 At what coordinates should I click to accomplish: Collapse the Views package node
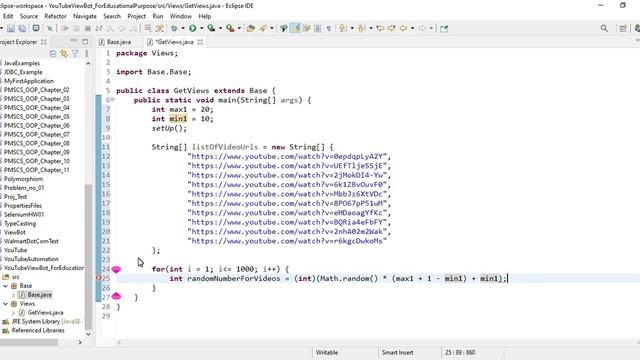click(6, 304)
